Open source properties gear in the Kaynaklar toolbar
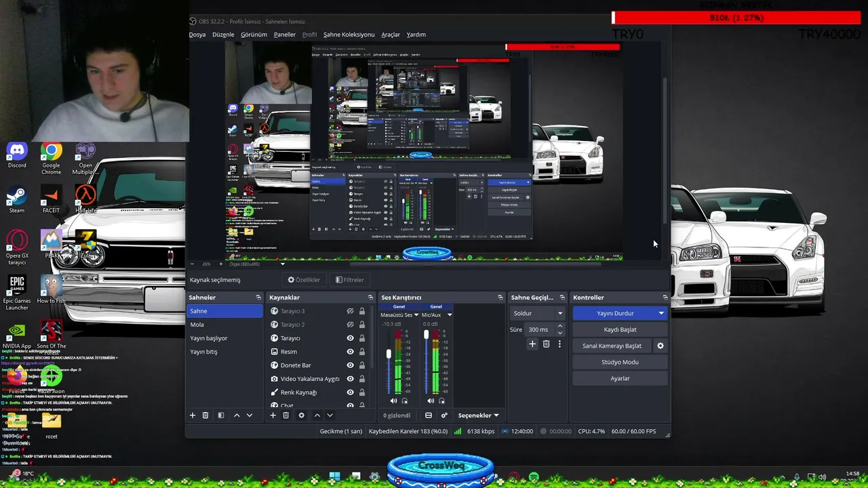 pyautogui.click(x=302, y=415)
